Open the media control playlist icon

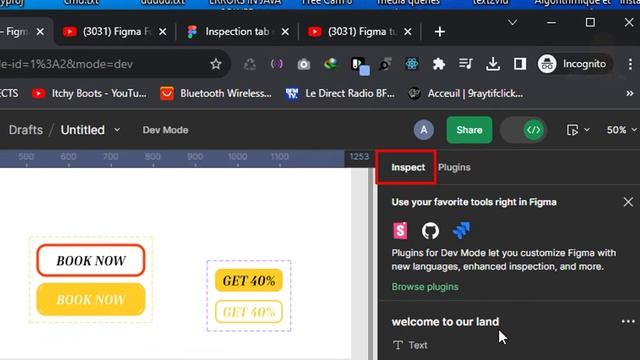click(466, 64)
